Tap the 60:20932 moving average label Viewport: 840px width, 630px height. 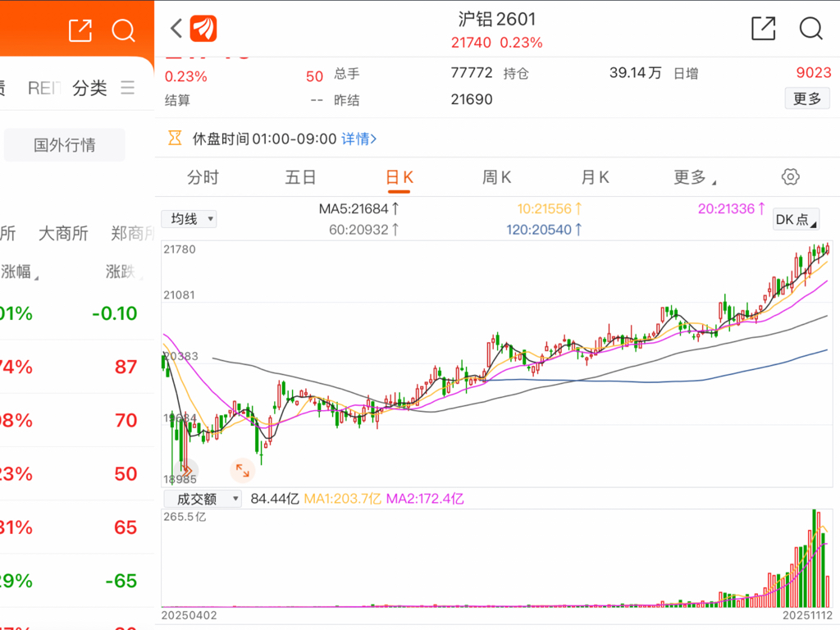(363, 230)
